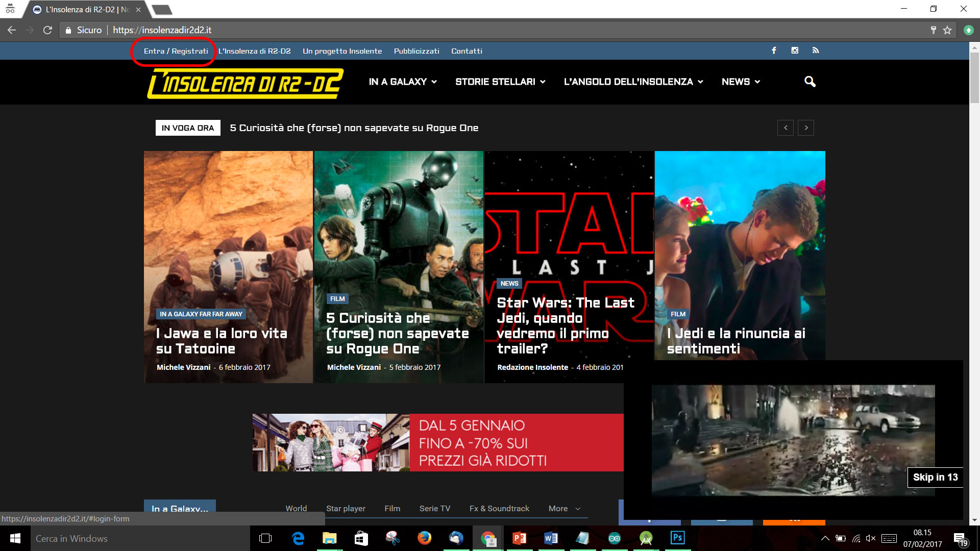
Task: Open Snipping Tool from taskbar
Action: pyautogui.click(x=393, y=538)
